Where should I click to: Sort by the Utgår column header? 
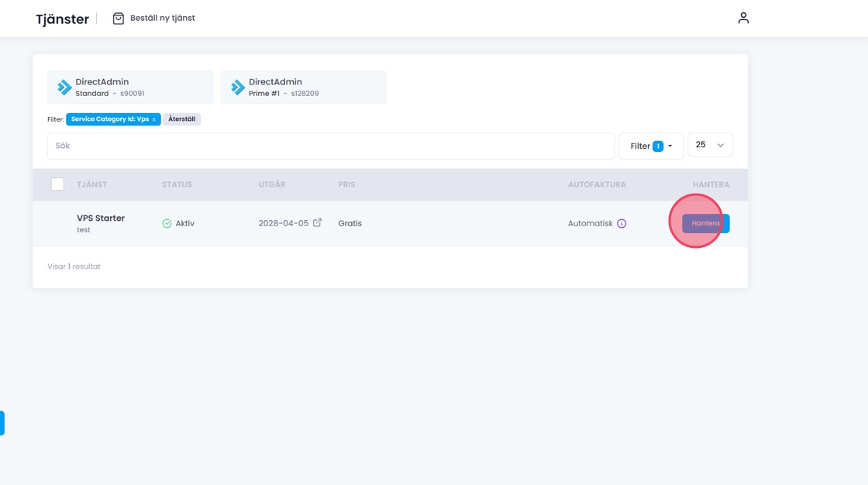272,185
